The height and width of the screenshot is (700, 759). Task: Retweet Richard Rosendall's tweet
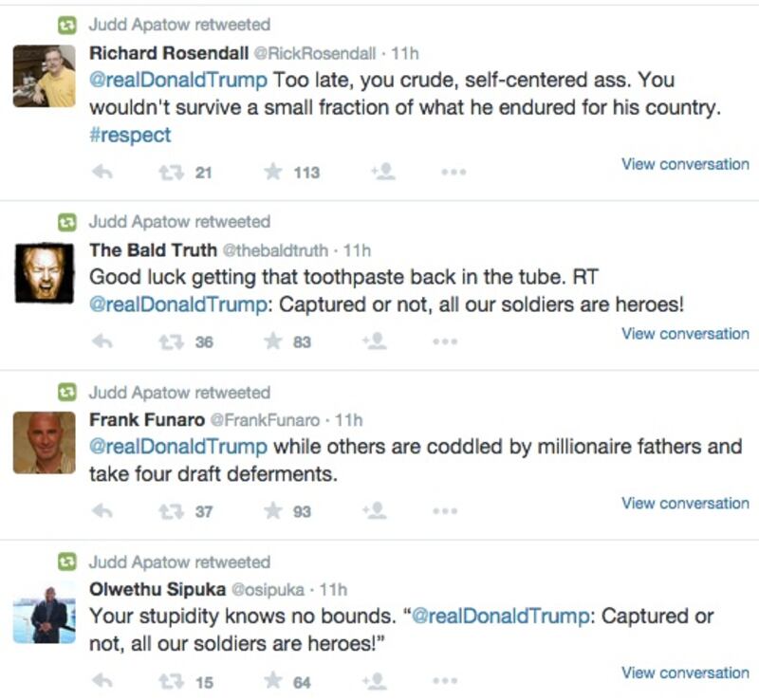(x=171, y=171)
